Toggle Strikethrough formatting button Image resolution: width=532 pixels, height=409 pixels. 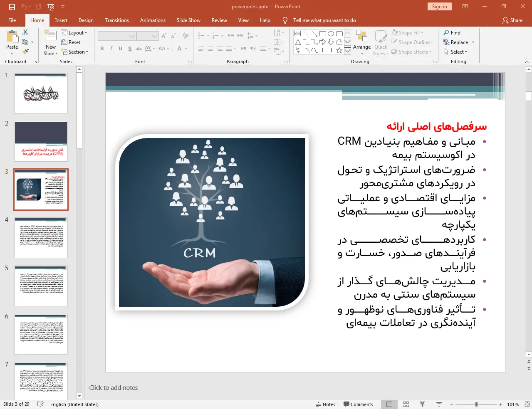[139, 49]
